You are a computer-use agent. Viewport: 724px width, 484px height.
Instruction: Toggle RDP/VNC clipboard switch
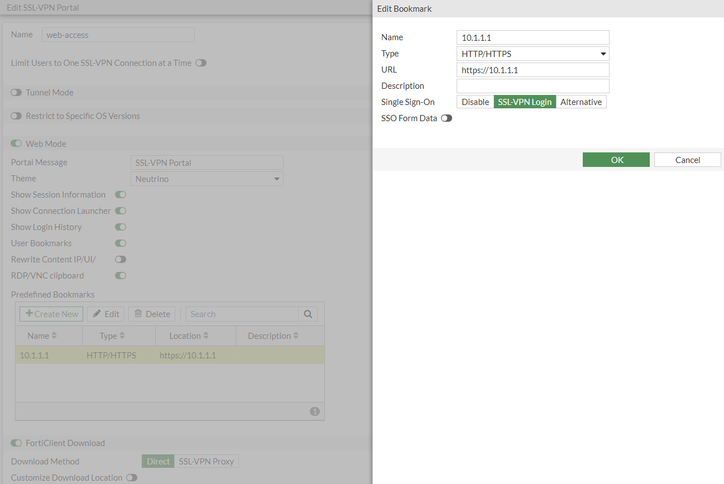(x=121, y=276)
